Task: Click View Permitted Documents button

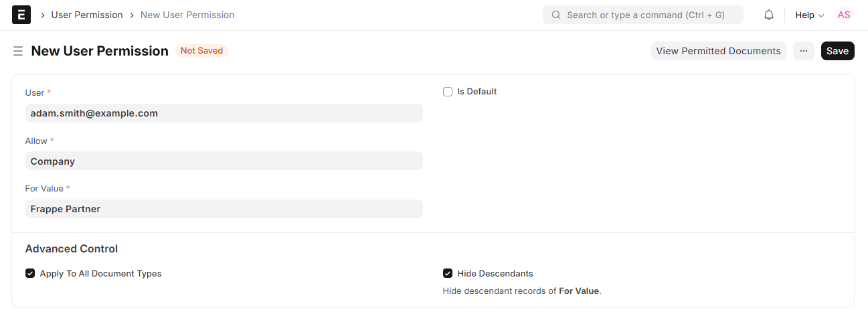Action: tap(718, 51)
